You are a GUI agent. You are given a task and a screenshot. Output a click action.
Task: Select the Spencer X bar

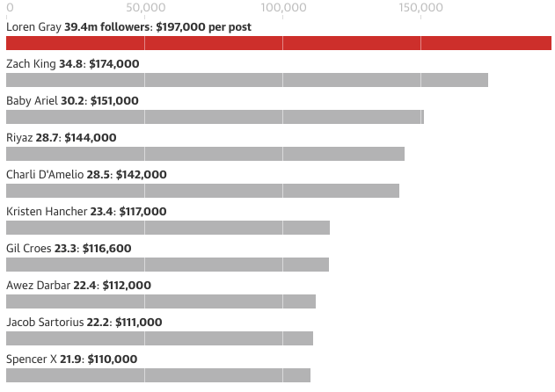click(158, 375)
